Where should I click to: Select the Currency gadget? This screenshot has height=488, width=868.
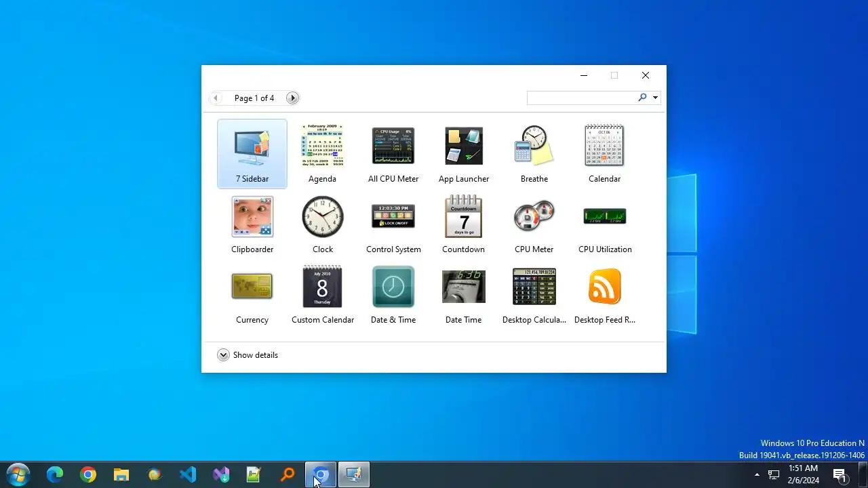pyautogui.click(x=252, y=295)
